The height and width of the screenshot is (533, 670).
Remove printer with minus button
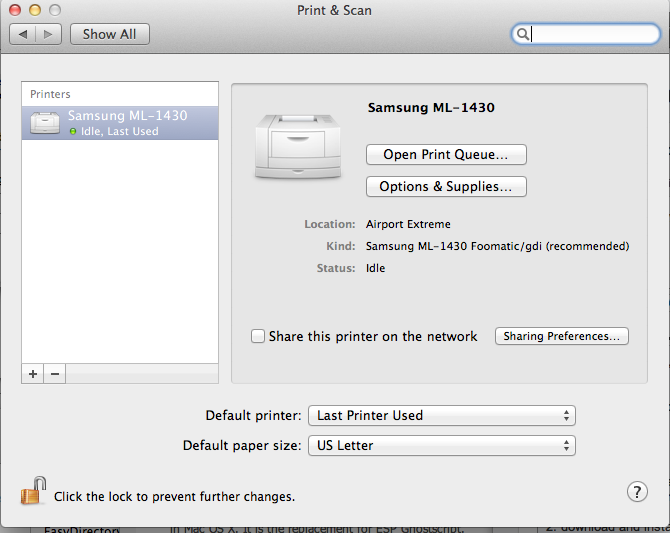tap(55, 374)
